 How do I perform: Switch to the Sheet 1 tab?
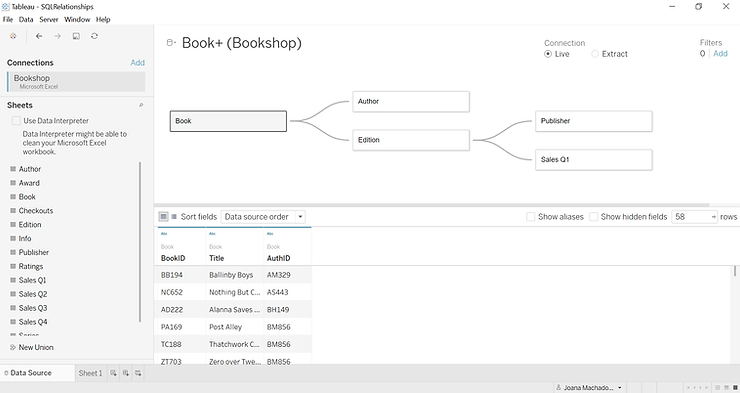[x=90, y=373]
